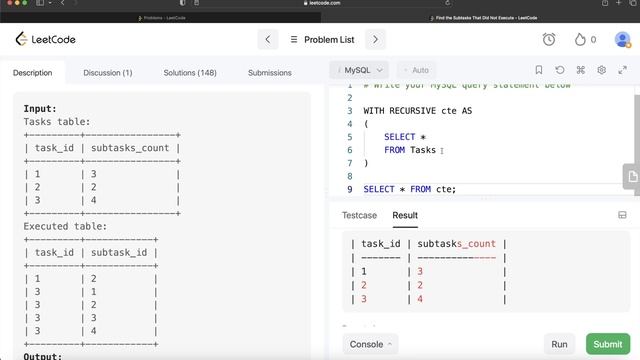Toggle Safari sidebar icon
Screen dimensions: 640x360
[x=40, y=3]
